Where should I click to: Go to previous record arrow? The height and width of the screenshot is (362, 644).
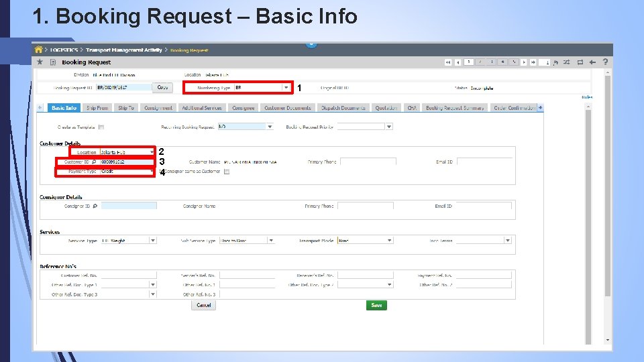458,62
